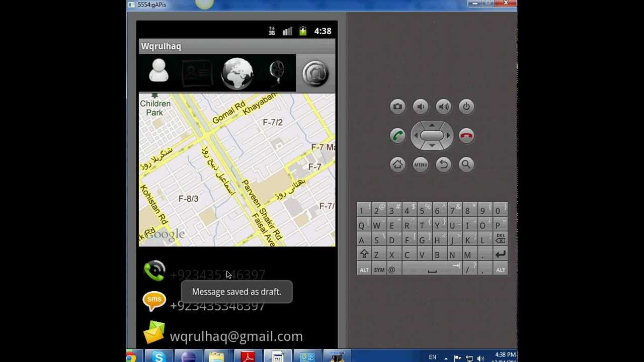
Task: Open the Eclipse icon in the taskbar
Action: pos(188,357)
